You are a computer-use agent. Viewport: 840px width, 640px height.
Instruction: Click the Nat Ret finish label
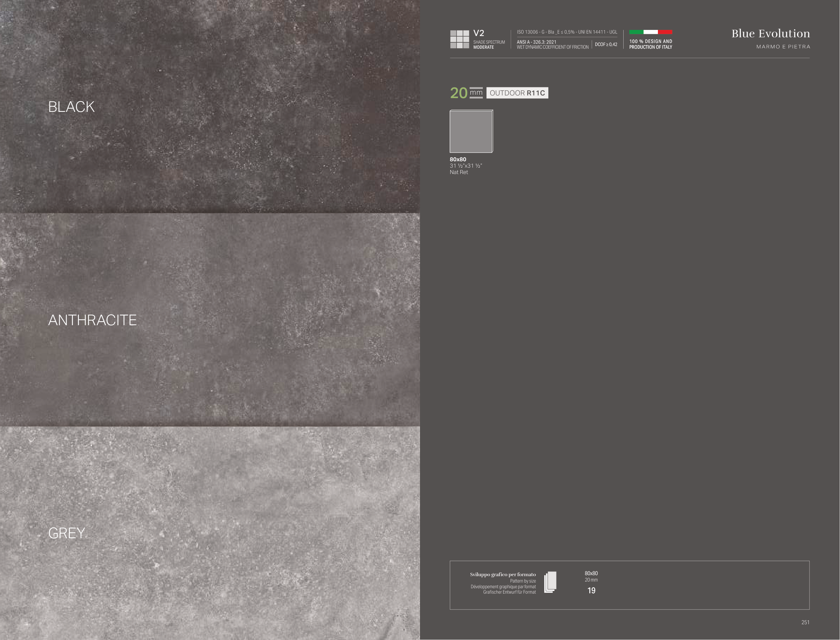(x=459, y=172)
